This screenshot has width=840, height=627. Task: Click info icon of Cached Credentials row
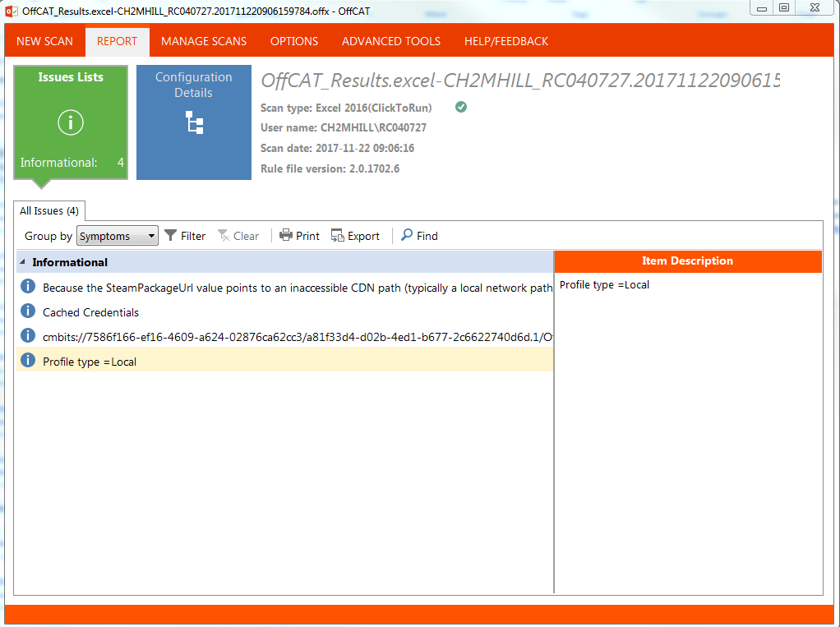tap(28, 311)
